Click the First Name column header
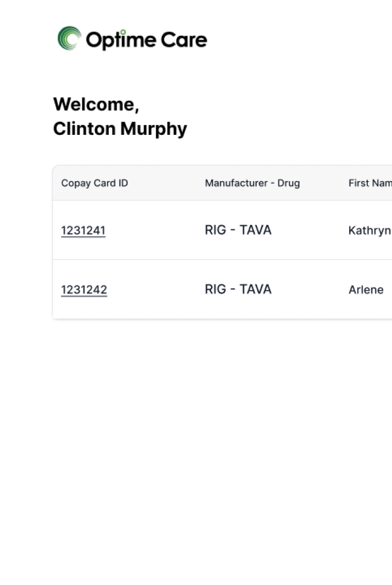The width and height of the screenshot is (392, 585). (x=369, y=183)
